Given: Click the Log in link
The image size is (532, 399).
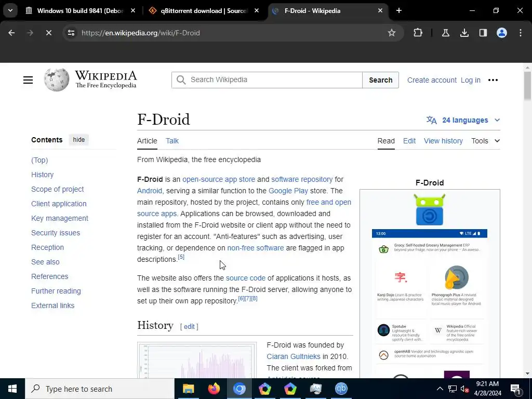Looking at the screenshot, I should (470, 80).
